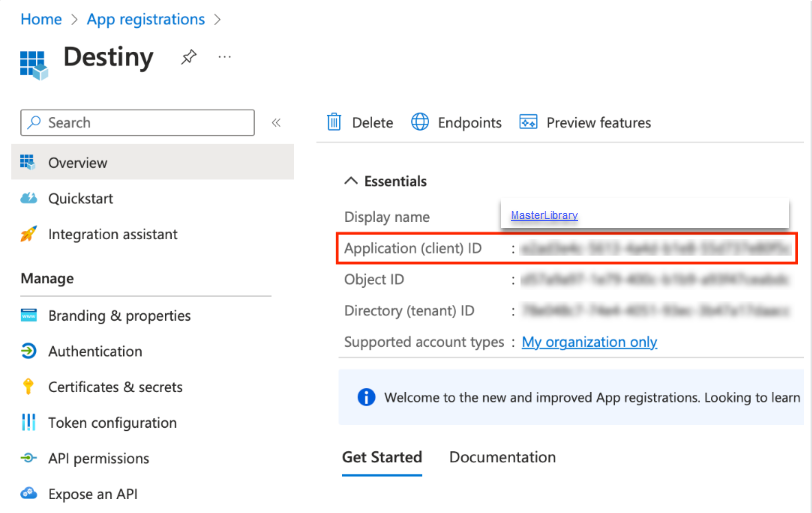Click the trash can Delete icon

tap(334, 122)
